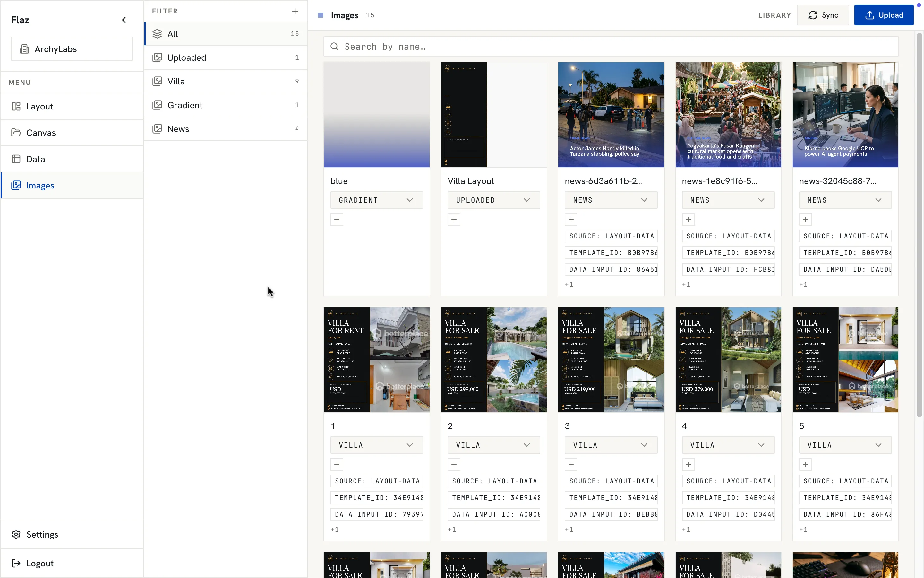The width and height of the screenshot is (924, 578).
Task: Open the UPLOADED category dropdown for Villa Layout
Action: tap(494, 200)
